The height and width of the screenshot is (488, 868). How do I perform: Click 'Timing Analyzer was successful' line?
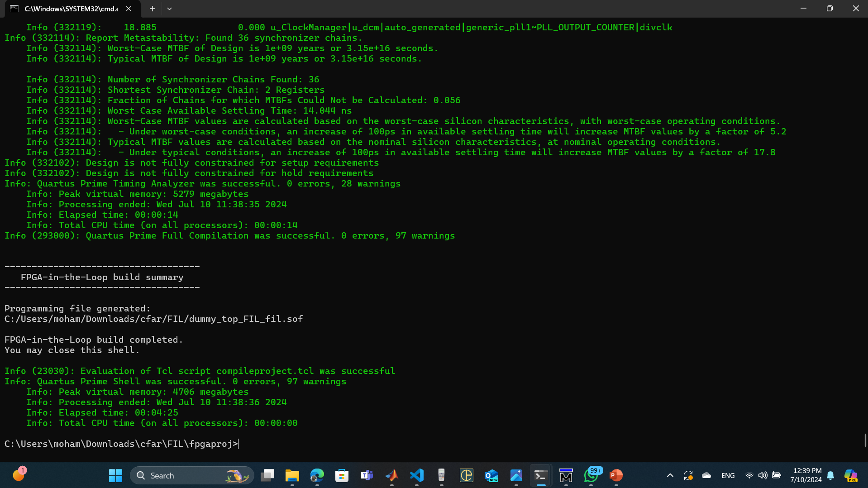[202, 183]
